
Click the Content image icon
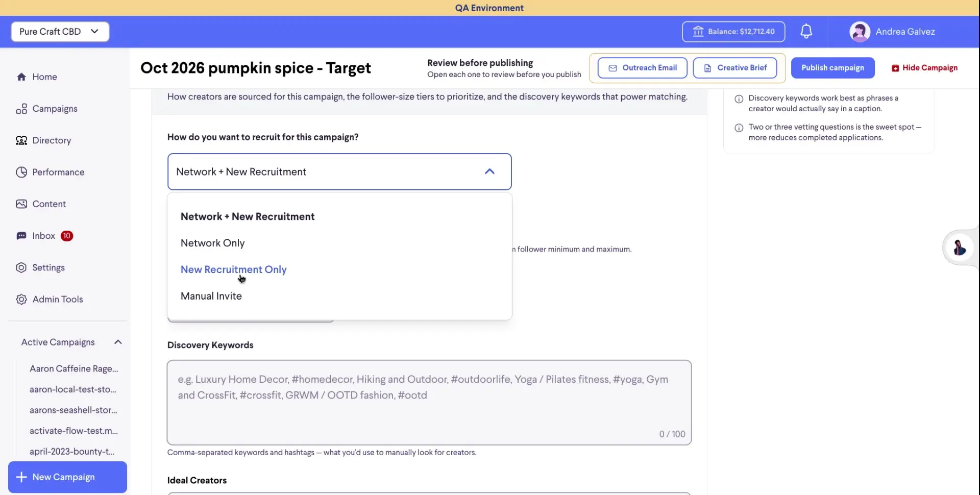[x=21, y=204]
